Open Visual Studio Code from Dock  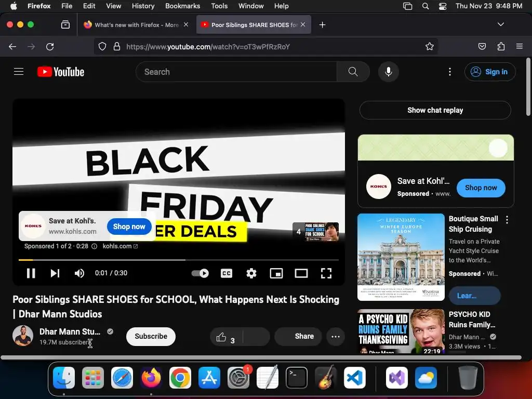pos(354,378)
